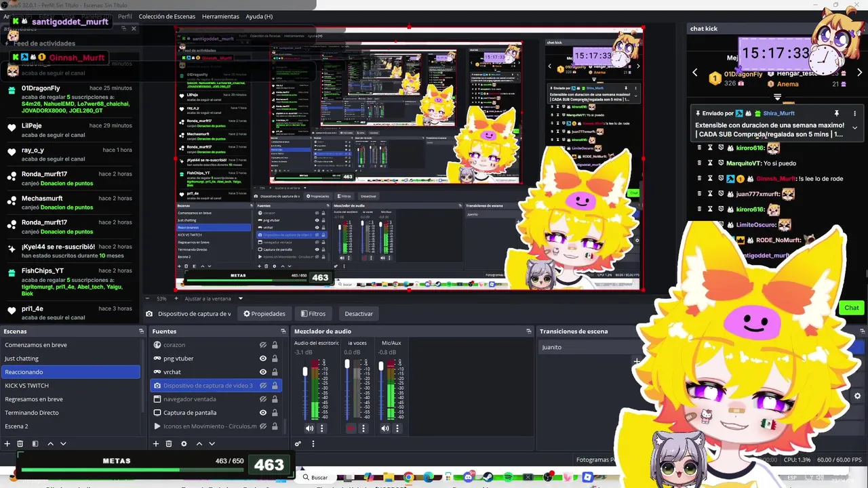Show the navegador ventada source
This screenshot has height=488, width=868.
263,399
